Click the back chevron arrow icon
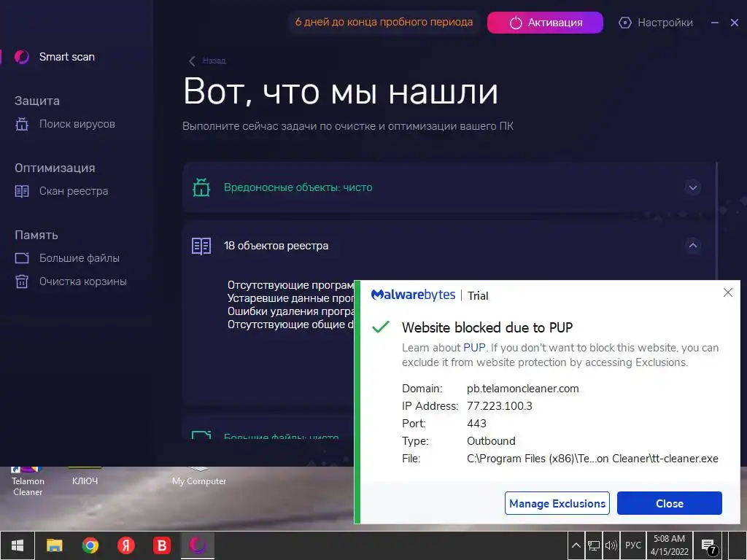This screenshot has height=560, width=747. pyautogui.click(x=192, y=61)
